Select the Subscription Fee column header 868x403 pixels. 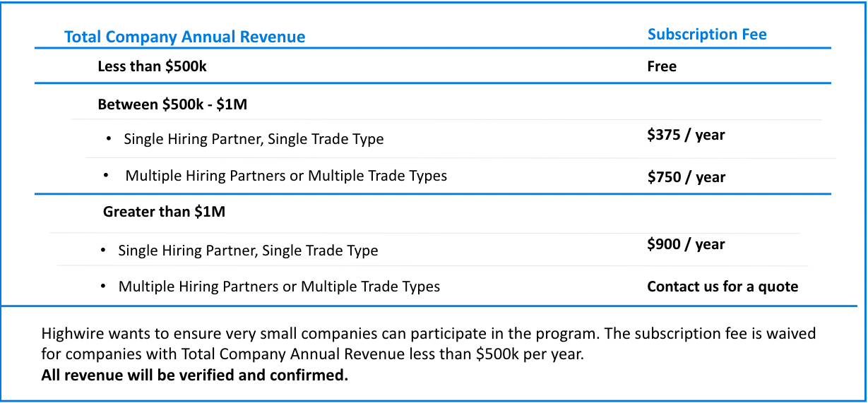tap(707, 35)
